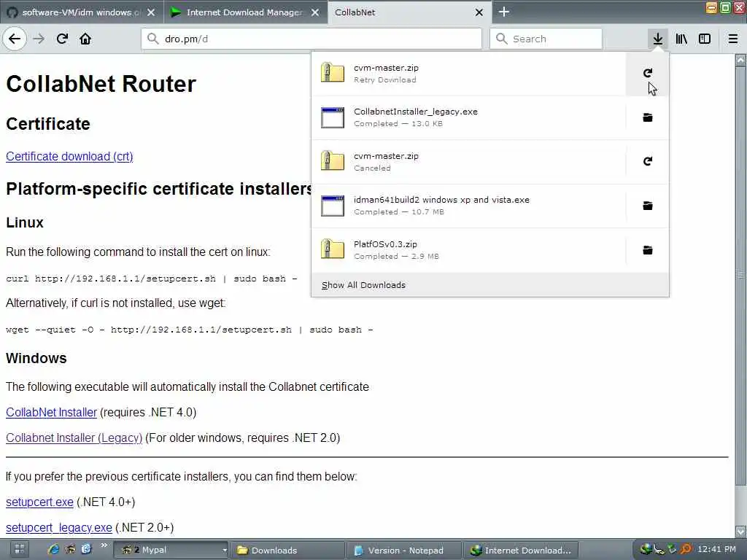Click the PlatfOSv0.3.zip file name
Screen dimensions: 747x560
point(385,244)
